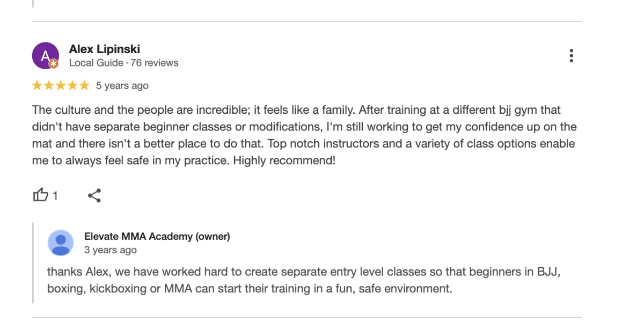644x322 pixels.
Task: Click the fourth star of the rating
Action: pyautogui.click(x=72, y=85)
